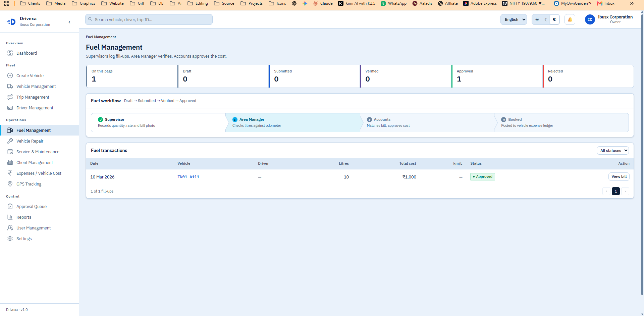
Task: Click the Trip Management route icon
Action: (x=10, y=97)
